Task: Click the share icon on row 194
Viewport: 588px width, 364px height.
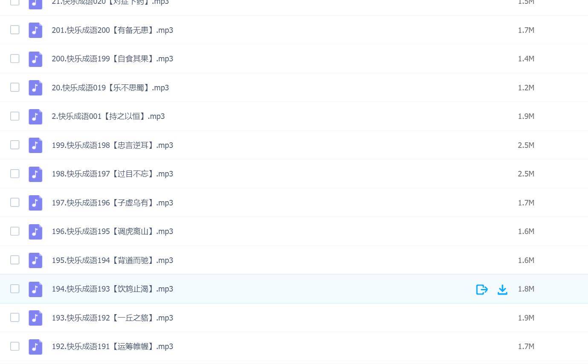Action: (x=482, y=289)
